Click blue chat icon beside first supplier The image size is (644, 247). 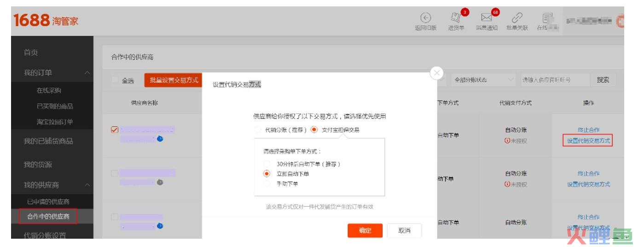click(160, 139)
